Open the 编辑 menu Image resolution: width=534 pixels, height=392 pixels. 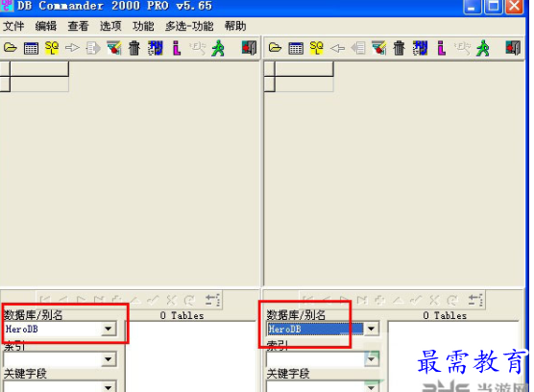coord(46,26)
